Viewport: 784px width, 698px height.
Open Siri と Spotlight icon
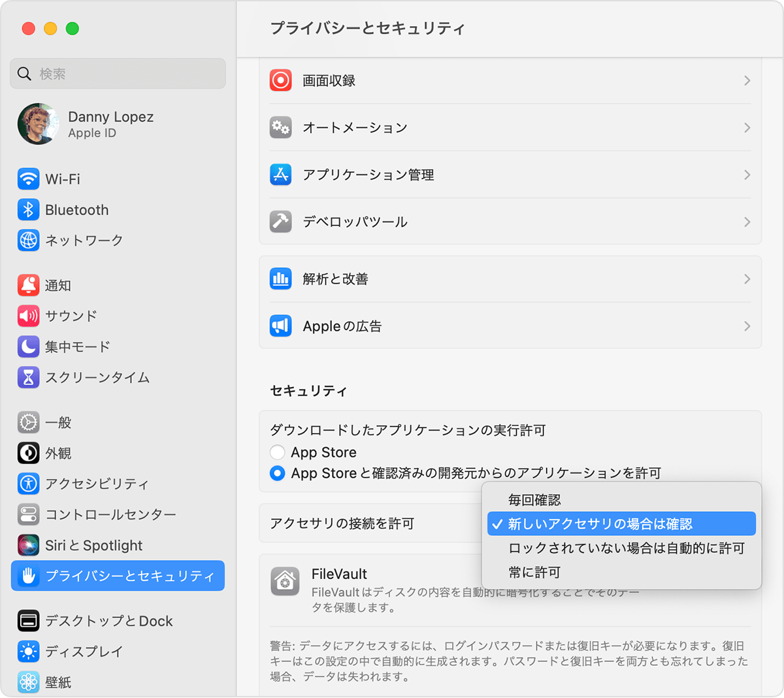[x=28, y=545]
